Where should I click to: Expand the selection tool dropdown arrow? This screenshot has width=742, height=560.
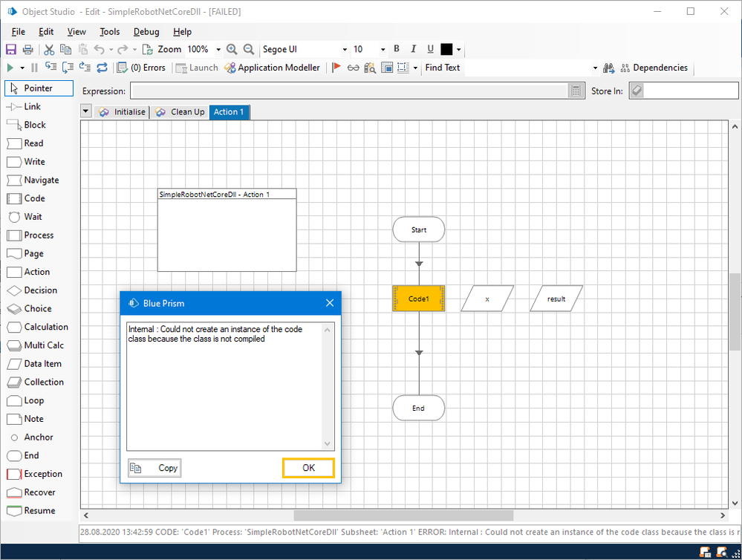pos(415,68)
